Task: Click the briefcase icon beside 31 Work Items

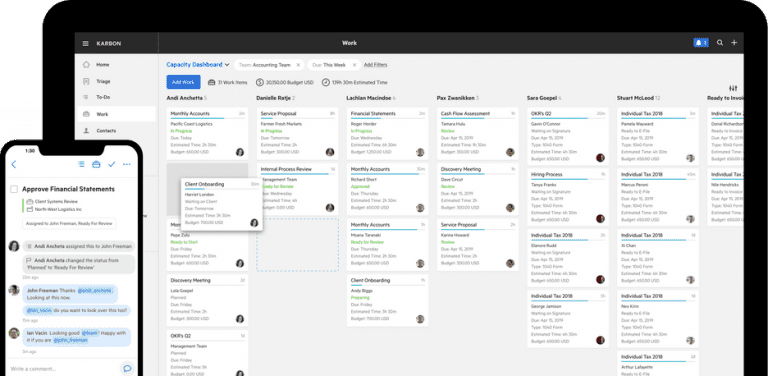Action: pos(212,82)
